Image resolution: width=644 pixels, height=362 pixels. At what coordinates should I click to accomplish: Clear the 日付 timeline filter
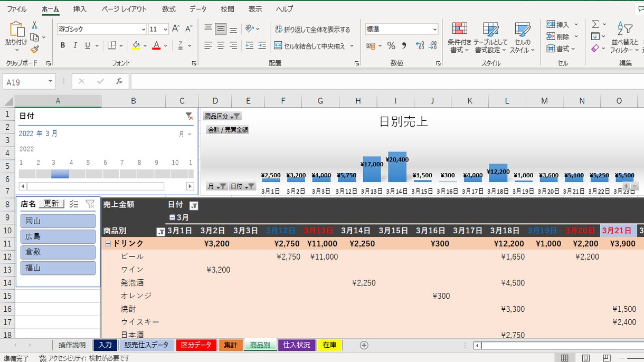click(189, 116)
